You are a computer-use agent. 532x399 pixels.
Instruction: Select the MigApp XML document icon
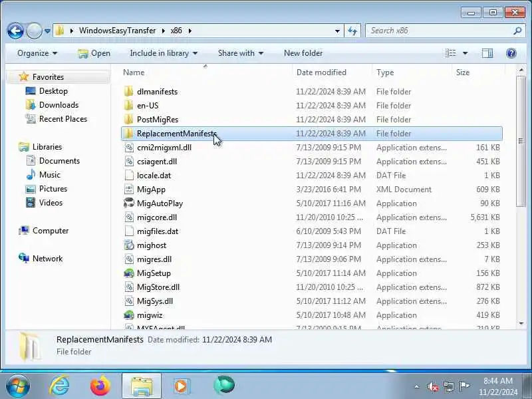[129, 190]
